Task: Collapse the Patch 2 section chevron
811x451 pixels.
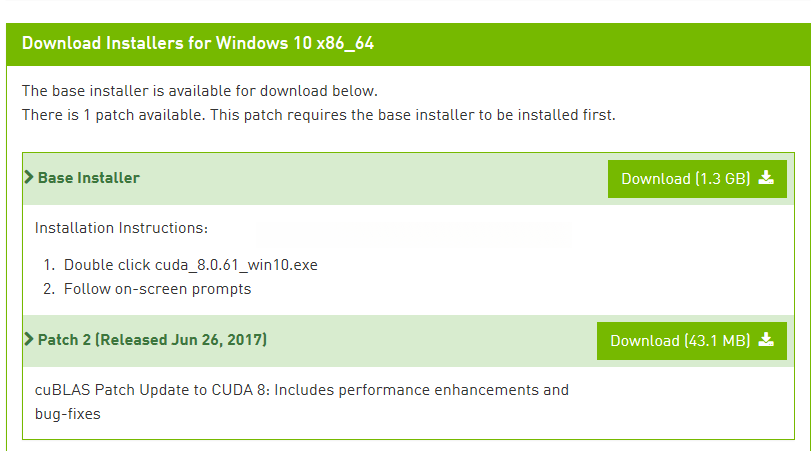Action: click(x=29, y=340)
